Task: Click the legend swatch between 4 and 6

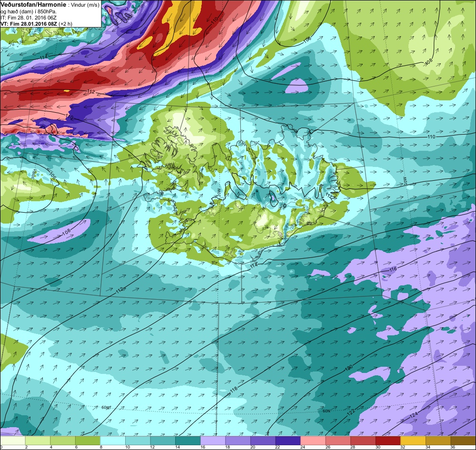Action: (x=62, y=440)
